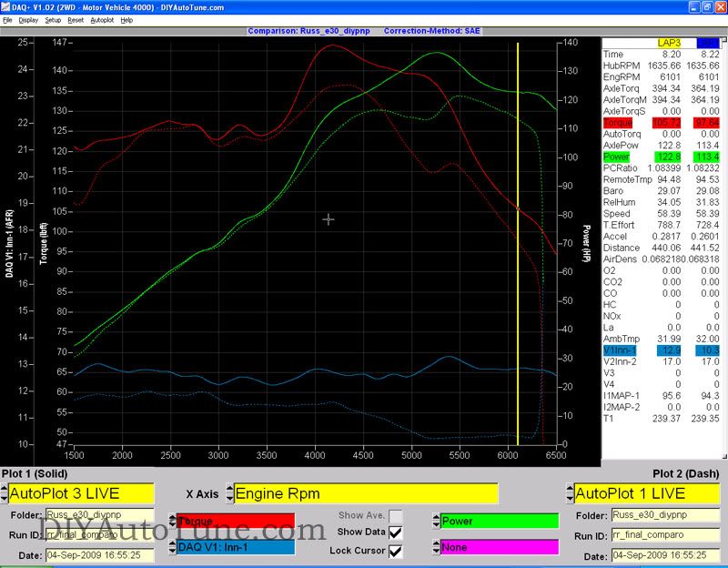
Task: Open the magenta None channel selector
Action: point(498,547)
